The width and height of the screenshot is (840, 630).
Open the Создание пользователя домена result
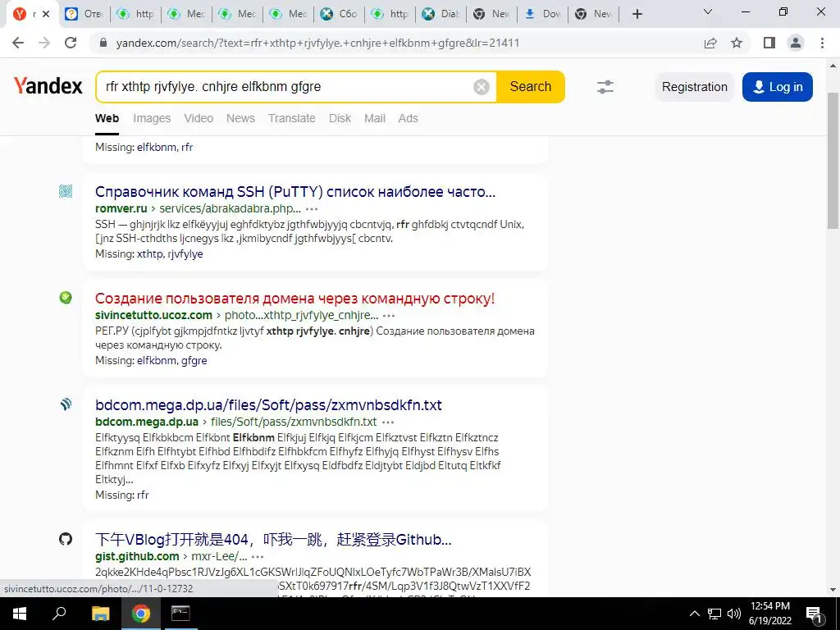coord(294,299)
